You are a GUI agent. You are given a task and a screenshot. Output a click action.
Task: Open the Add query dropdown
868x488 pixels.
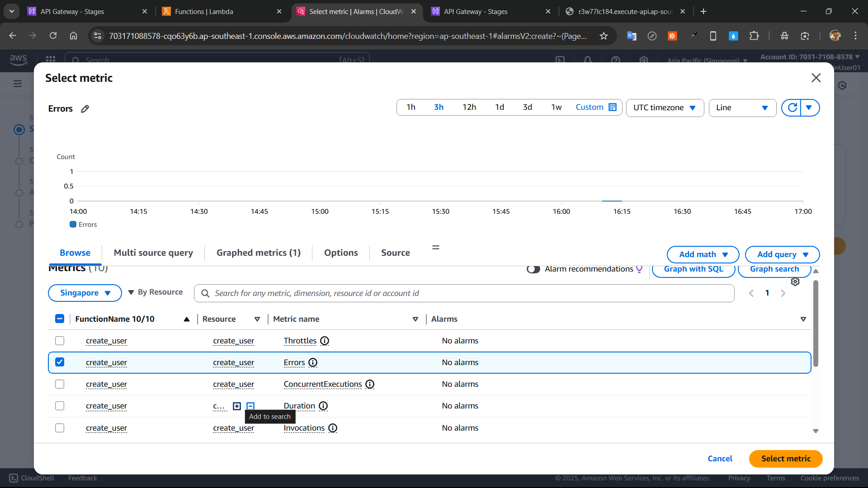click(x=782, y=255)
